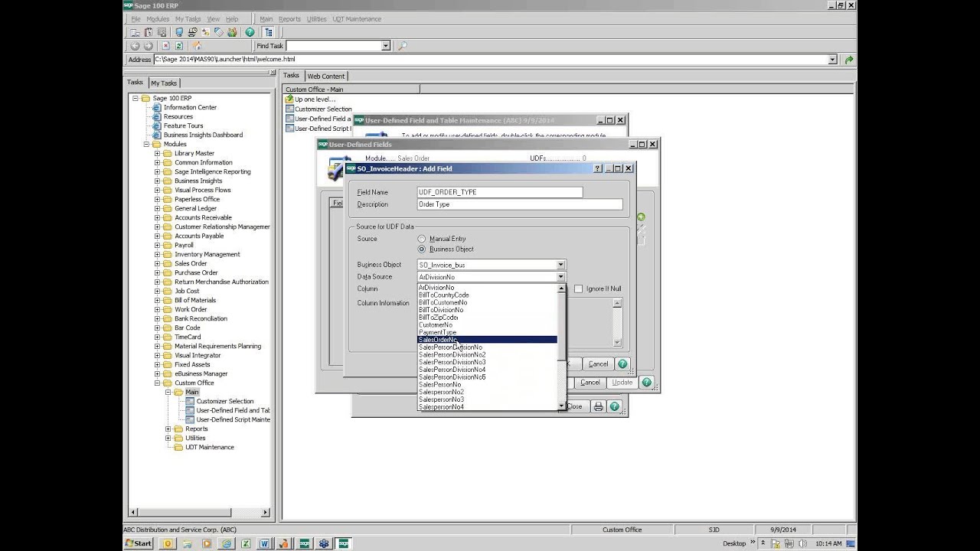This screenshot has width=980, height=551.
Task: Click the Start button
Action: click(x=139, y=543)
